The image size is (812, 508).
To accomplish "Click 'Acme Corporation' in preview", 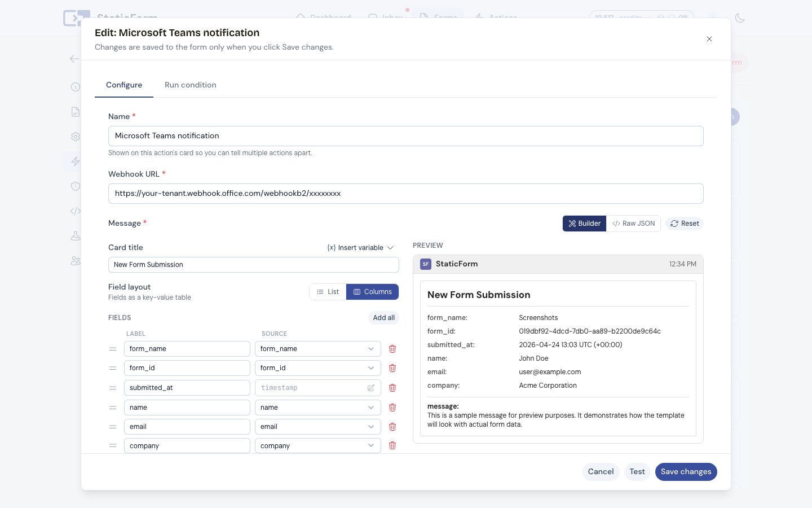I will coord(548,386).
